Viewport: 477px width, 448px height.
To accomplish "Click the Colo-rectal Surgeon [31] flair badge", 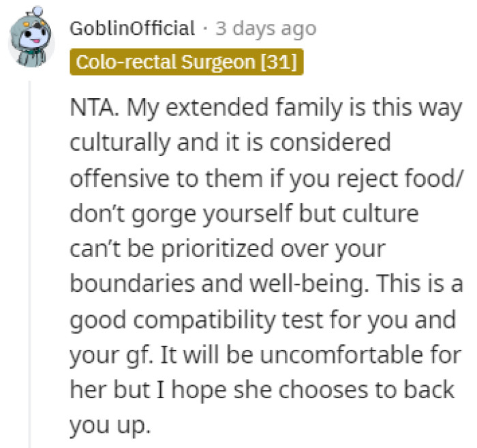I will click(x=186, y=62).
